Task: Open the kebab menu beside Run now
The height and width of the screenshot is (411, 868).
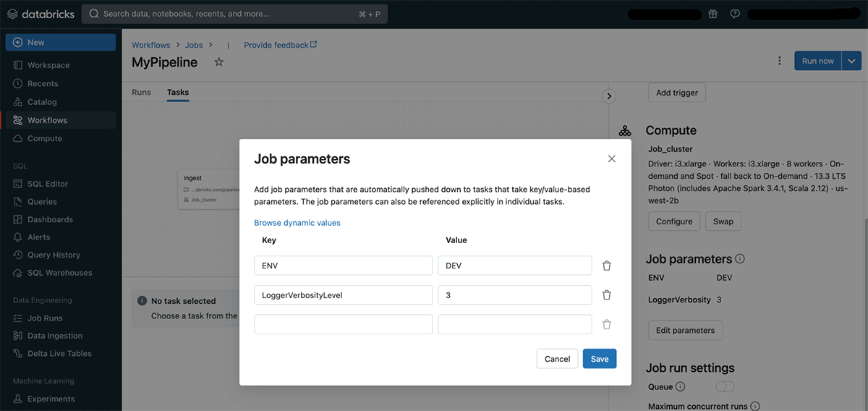Action: 779,61
